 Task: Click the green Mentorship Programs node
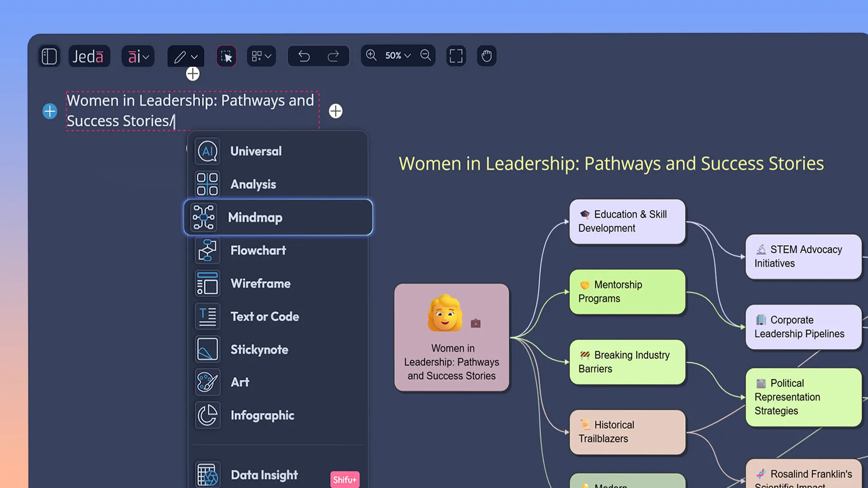pyautogui.click(x=627, y=292)
